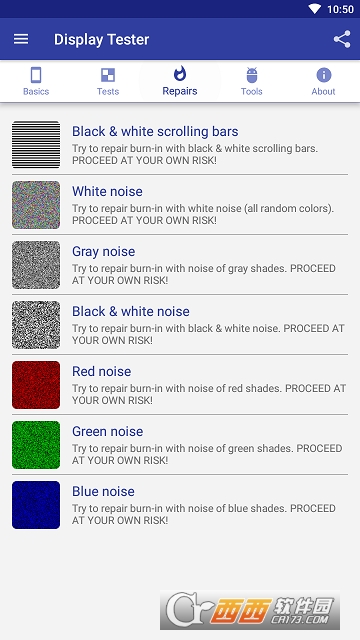Select the Black & white noise thumbnail
This screenshot has height=640, width=360.
(36, 324)
